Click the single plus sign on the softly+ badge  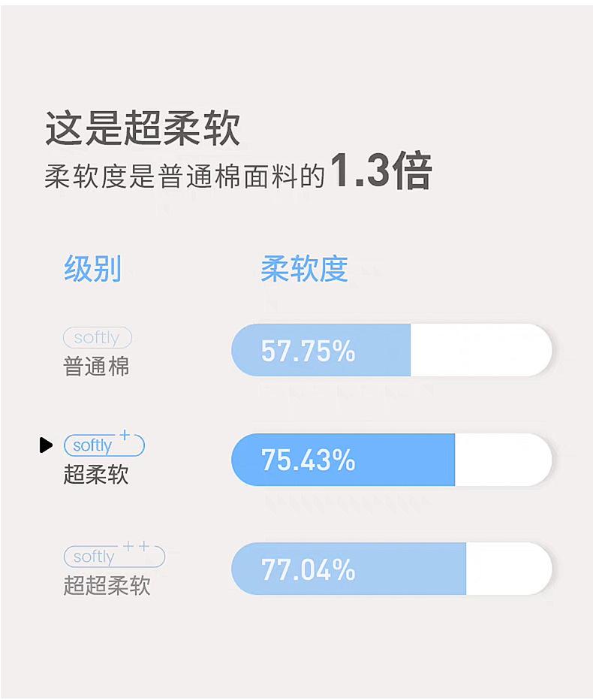125,435
